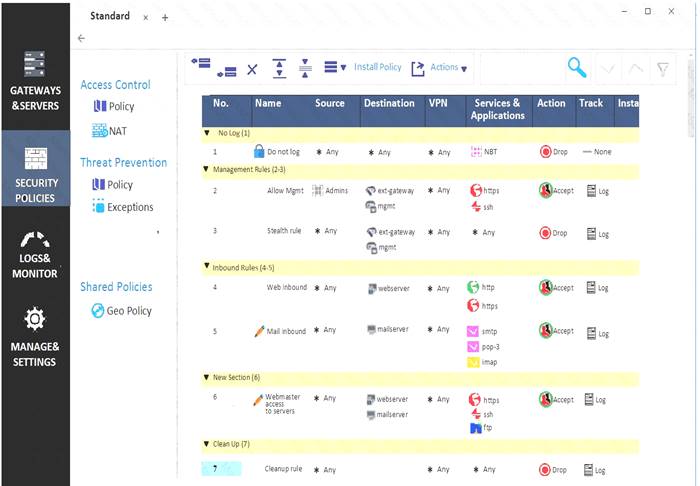Click the Access Control heading

116,85
